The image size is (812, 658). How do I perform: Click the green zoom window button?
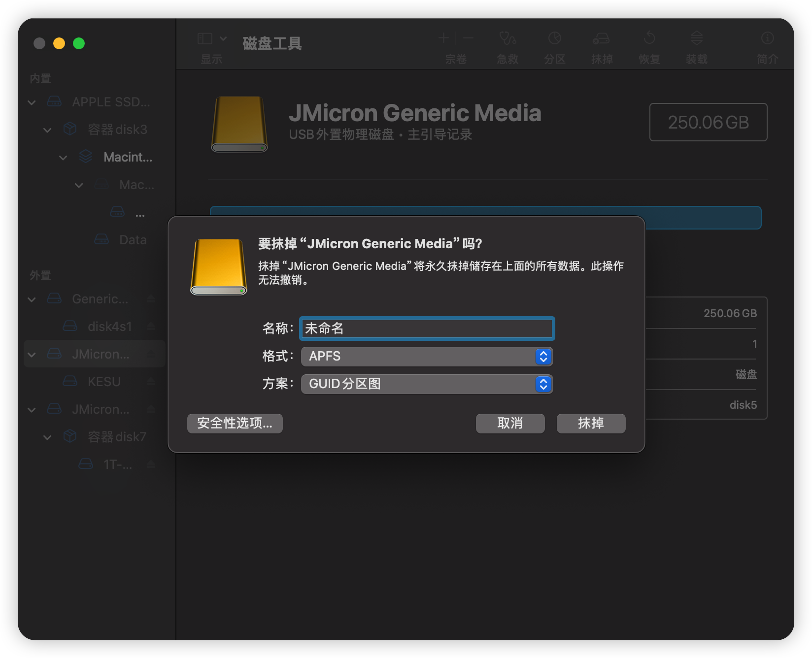(79, 43)
